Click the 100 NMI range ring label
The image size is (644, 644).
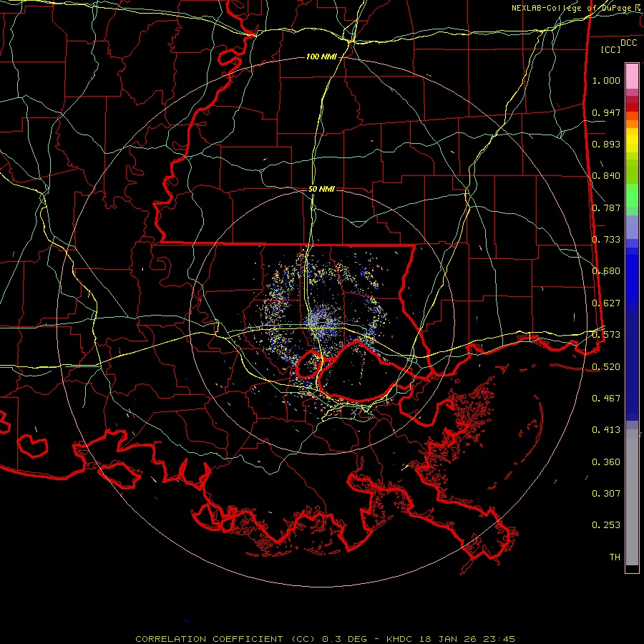point(321,57)
